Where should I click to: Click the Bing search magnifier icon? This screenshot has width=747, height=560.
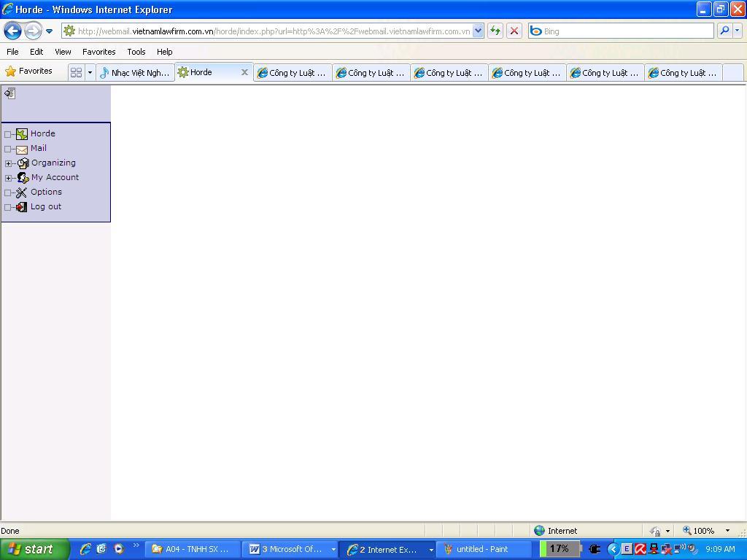[724, 31]
